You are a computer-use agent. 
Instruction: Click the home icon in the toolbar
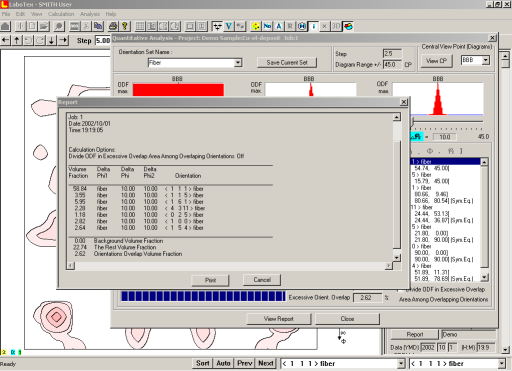point(6,26)
